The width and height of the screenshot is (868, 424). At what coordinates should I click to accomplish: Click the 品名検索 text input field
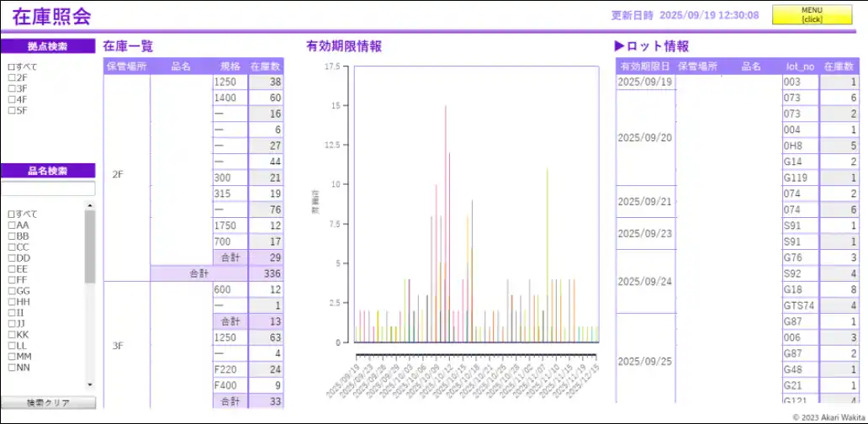point(48,189)
